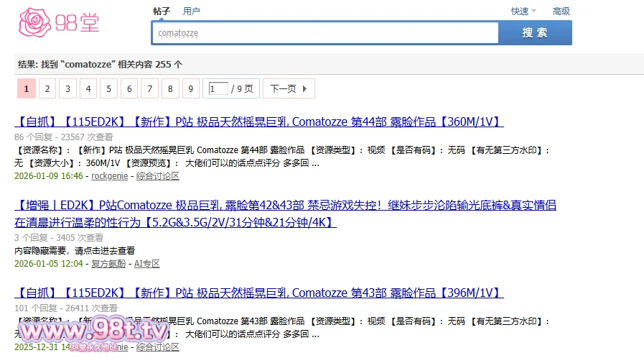Image resolution: width=644 pixels, height=358 pixels.
Task: Open author 复方氨酚's profile link
Action: 108,264
